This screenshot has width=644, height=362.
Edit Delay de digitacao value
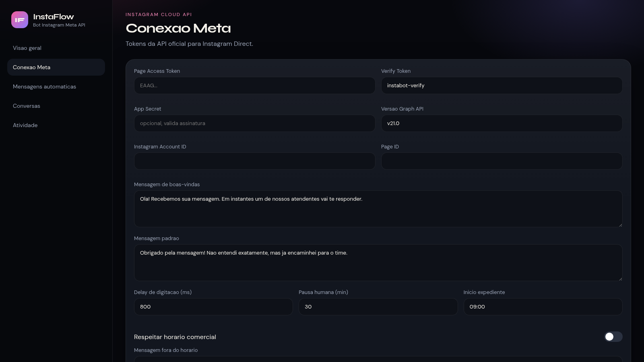point(213,307)
